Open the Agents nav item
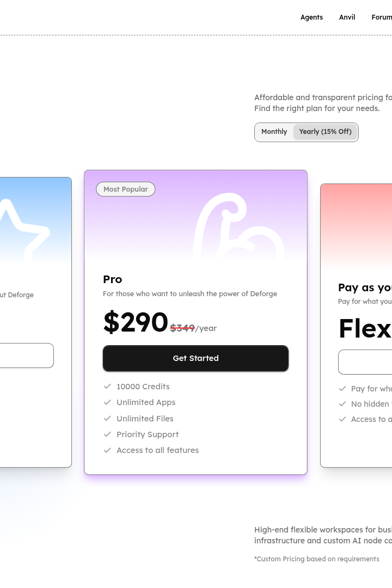The image size is (392, 588). pos(311,17)
